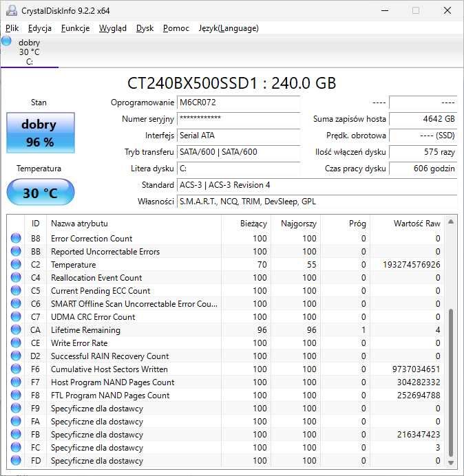Click the status orb in the FC row
Screen dimensions: 464x476
coord(16,447)
